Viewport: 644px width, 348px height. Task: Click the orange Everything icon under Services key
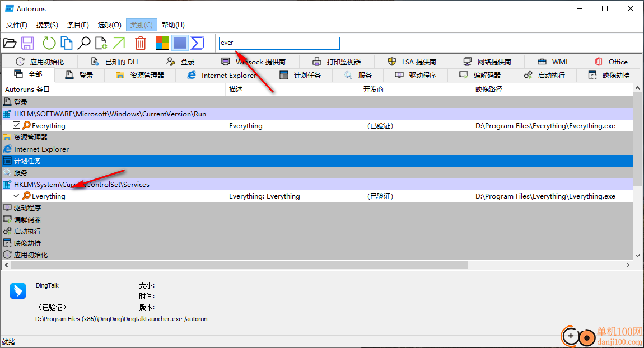coord(26,196)
